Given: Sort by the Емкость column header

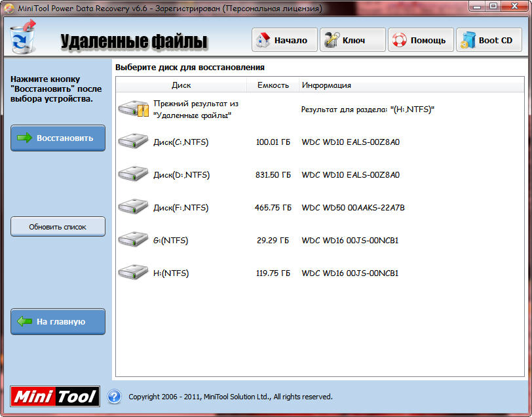Looking at the screenshot, I should click(x=273, y=85).
